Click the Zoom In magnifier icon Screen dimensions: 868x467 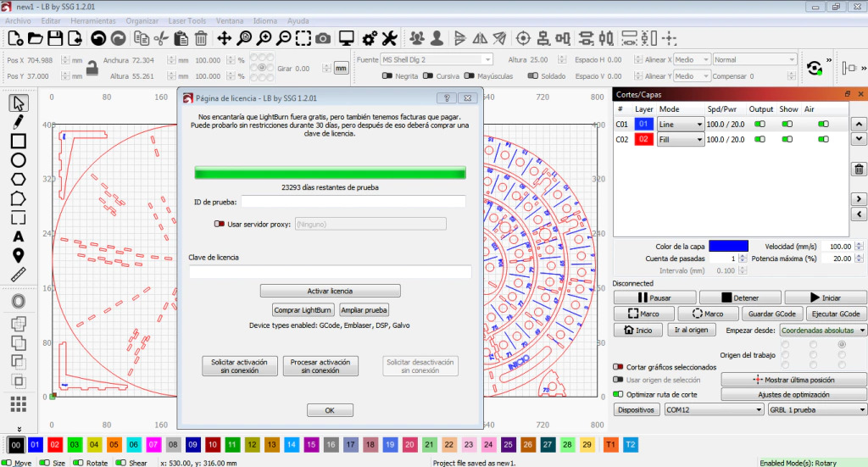pyautogui.click(x=264, y=38)
